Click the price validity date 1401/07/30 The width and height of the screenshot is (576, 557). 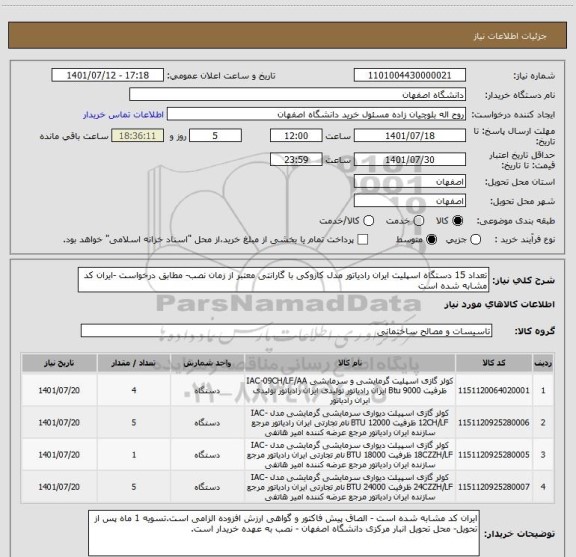click(410, 159)
